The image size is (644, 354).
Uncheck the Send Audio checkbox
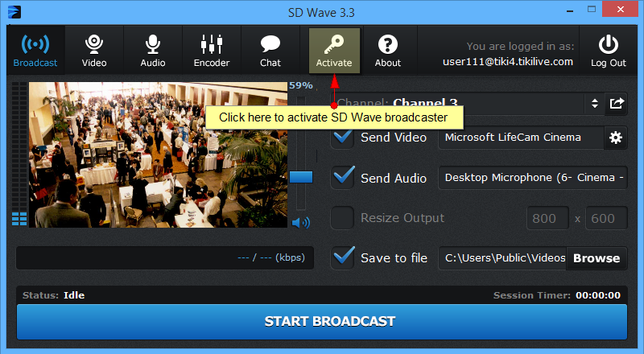coord(343,178)
